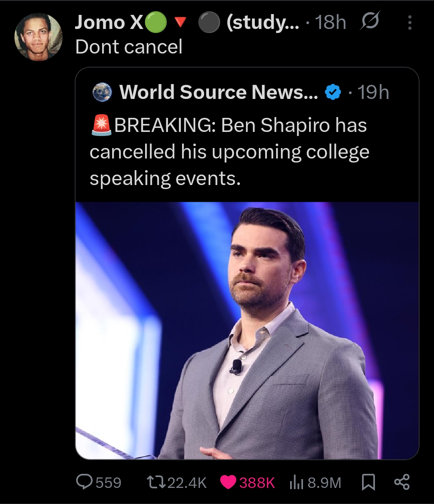This screenshot has width=434, height=504.
Task: Click the reply speech bubble icon
Action: pyautogui.click(x=84, y=481)
